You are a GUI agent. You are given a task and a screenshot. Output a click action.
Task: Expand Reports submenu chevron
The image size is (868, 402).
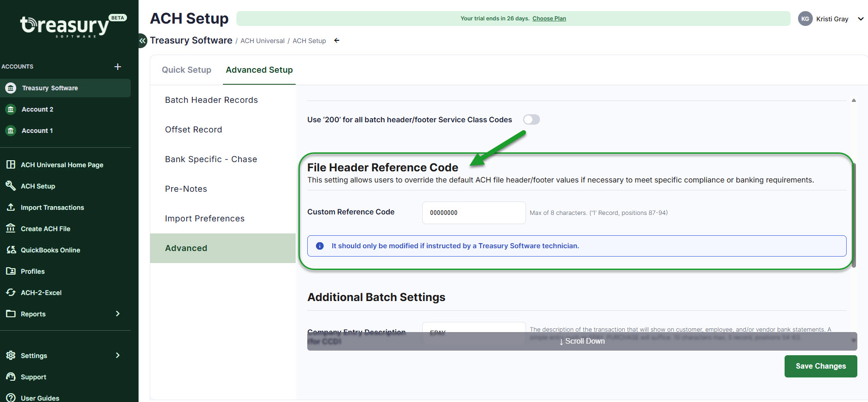tap(118, 314)
